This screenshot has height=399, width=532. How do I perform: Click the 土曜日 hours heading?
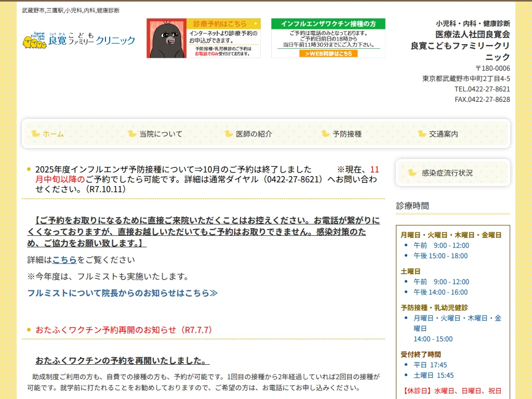point(410,271)
